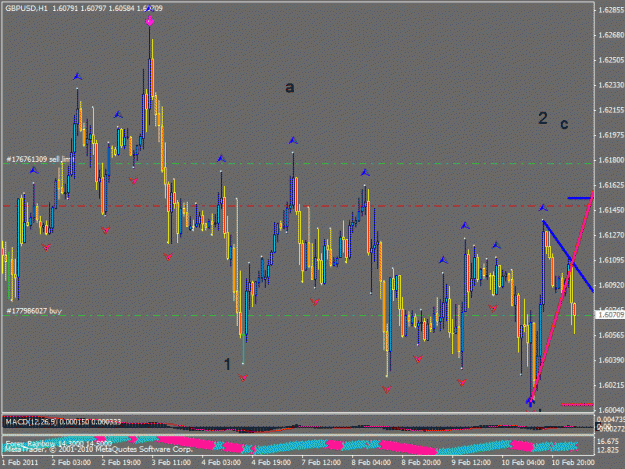The width and height of the screenshot is (625, 469).
Task: Click price axis value 1.60215
Action: (611, 385)
